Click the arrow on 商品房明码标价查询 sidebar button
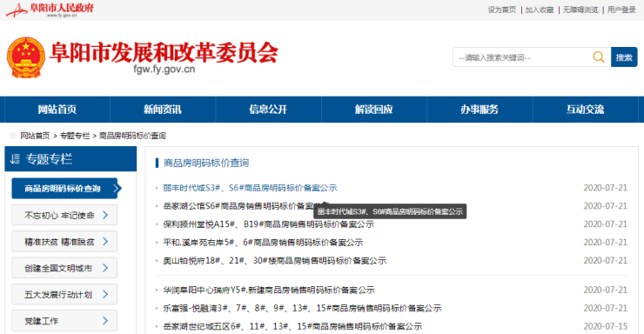The height and width of the screenshot is (334, 644). 117,189
